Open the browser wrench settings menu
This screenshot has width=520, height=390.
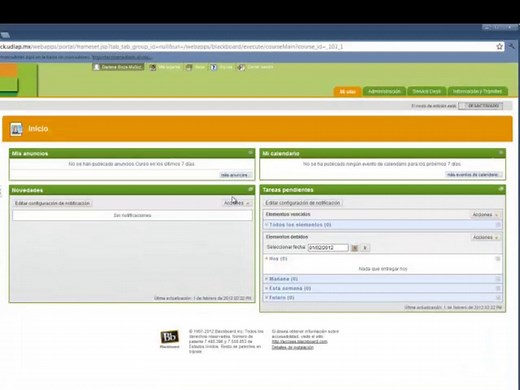512,46
